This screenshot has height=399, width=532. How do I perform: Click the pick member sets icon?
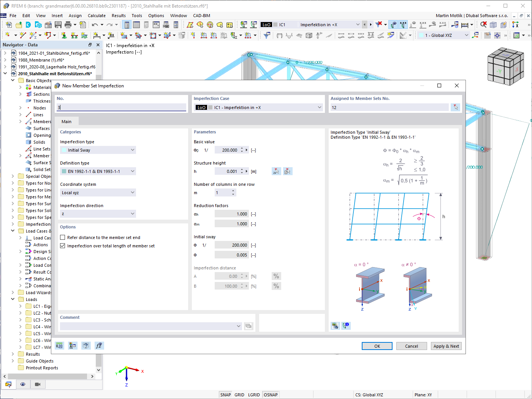click(455, 108)
